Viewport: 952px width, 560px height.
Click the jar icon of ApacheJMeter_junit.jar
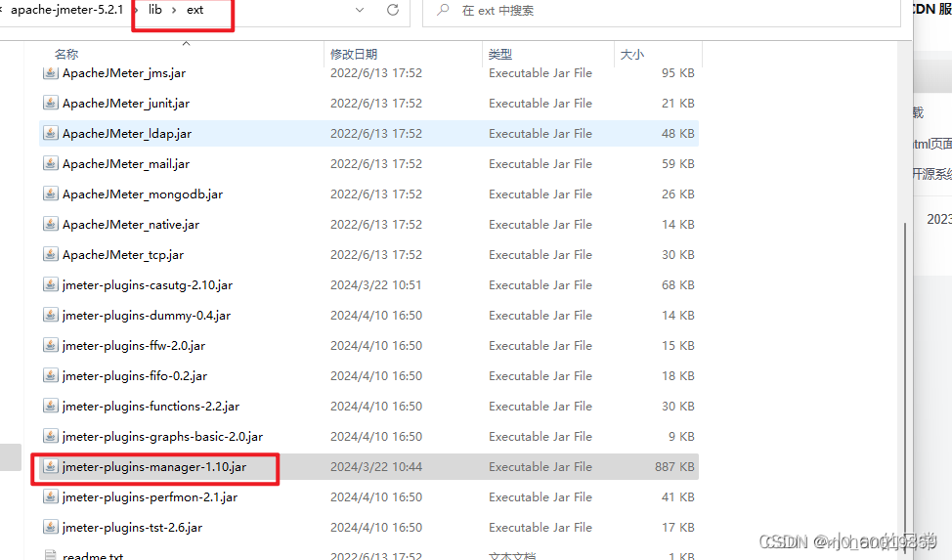click(51, 104)
